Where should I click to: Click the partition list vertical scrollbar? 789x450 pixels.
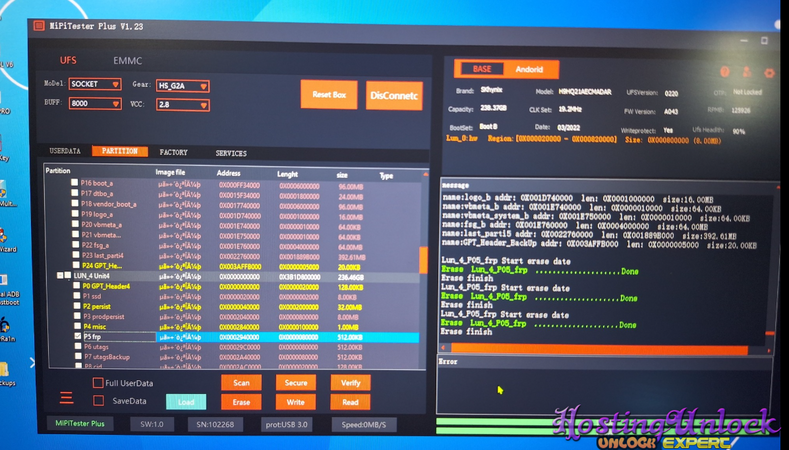pos(423,260)
